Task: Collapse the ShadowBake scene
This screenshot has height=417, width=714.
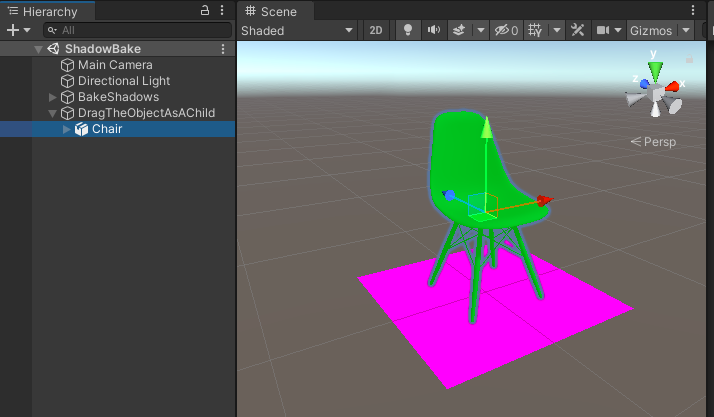Action: pyautogui.click(x=38, y=49)
